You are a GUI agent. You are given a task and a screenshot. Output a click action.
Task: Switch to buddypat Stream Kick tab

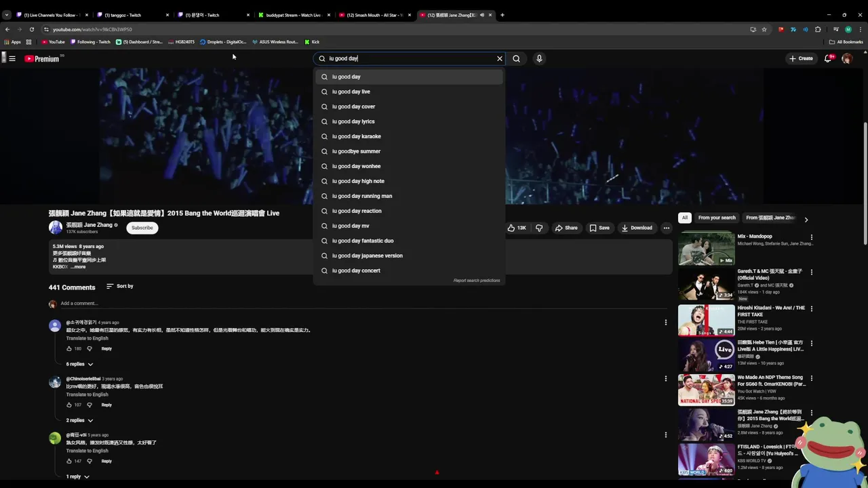pos(293,15)
